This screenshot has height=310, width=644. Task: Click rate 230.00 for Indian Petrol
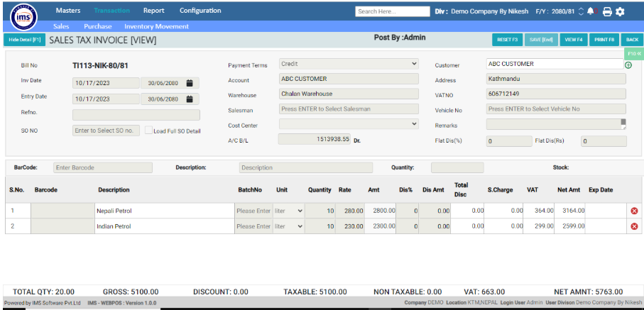point(350,226)
